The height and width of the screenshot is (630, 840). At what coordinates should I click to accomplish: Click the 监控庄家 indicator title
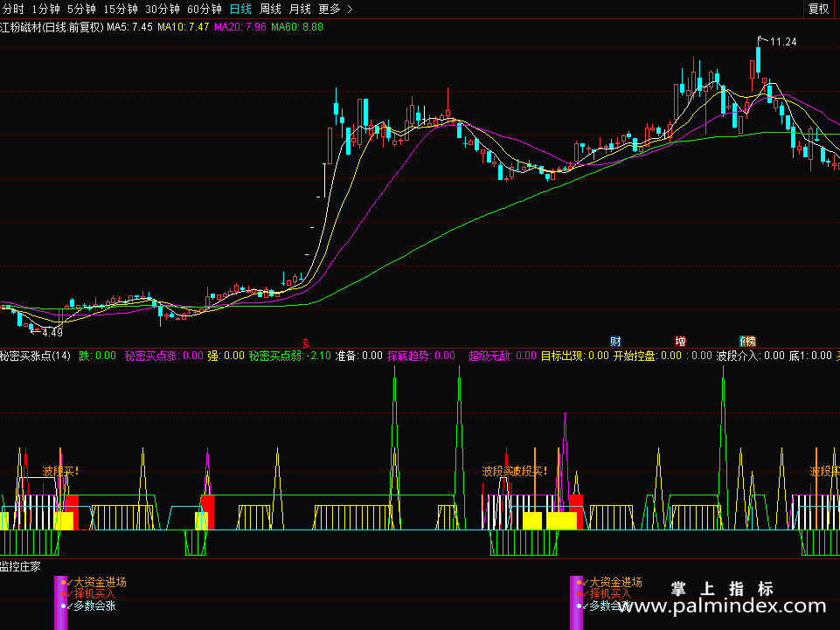coord(20,567)
